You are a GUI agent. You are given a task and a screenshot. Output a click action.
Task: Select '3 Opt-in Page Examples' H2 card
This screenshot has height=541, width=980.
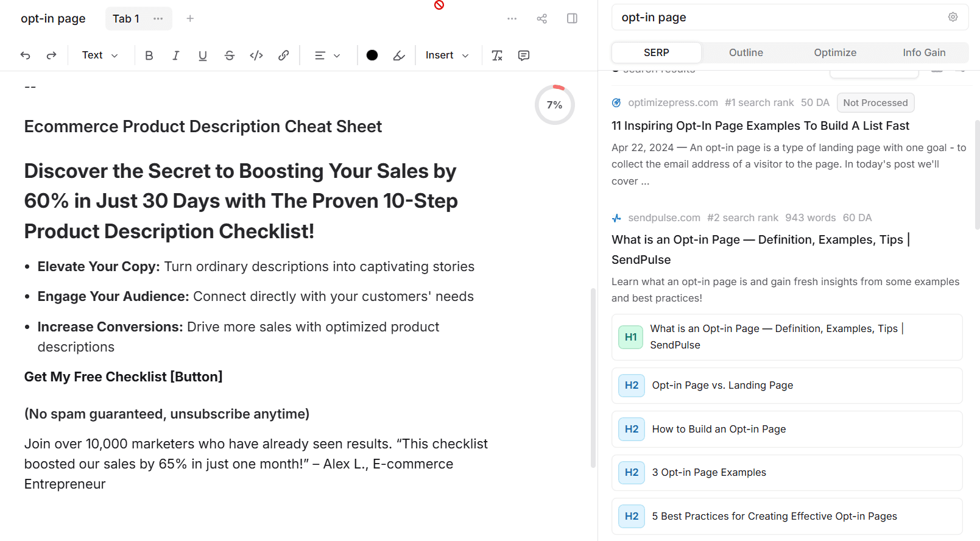pos(787,473)
